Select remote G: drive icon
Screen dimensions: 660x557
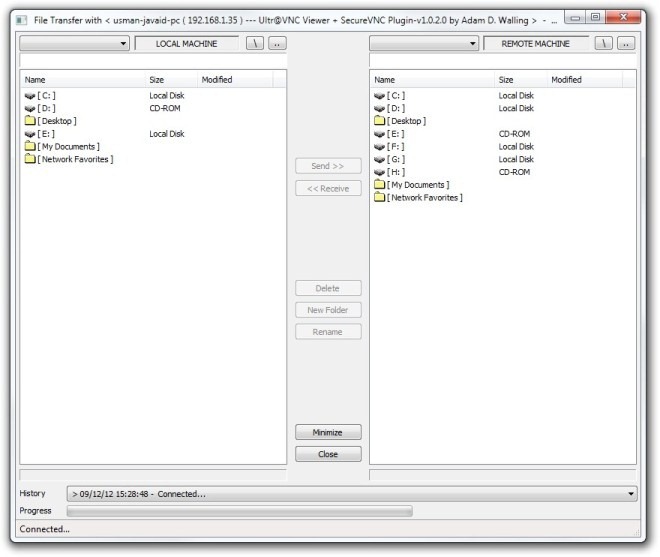coord(380,160)
